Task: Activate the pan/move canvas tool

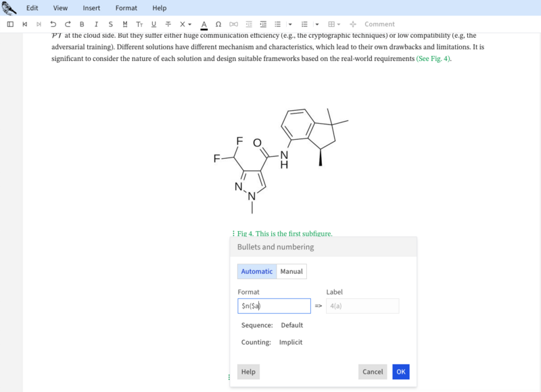Action: pos(352,24)
